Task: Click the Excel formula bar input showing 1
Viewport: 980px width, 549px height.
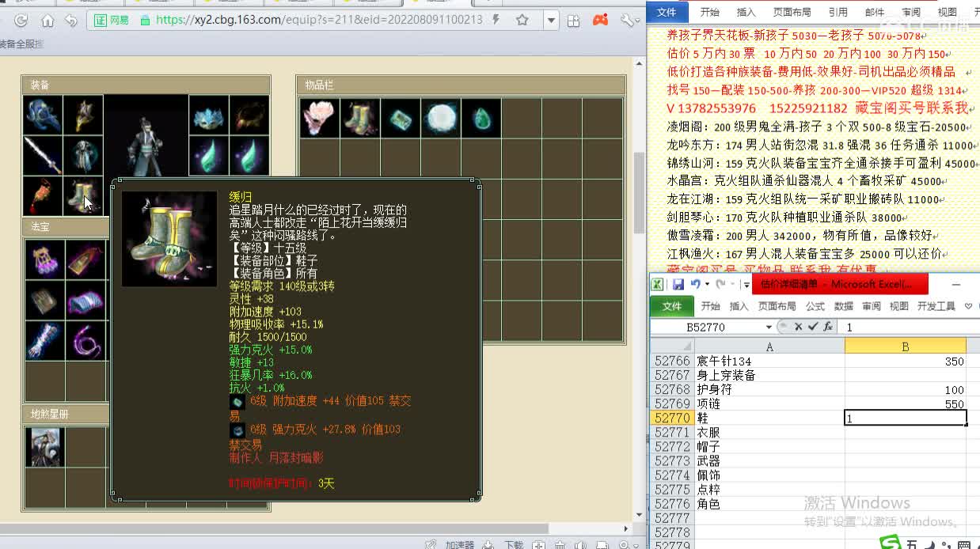Action: point(908,327)
